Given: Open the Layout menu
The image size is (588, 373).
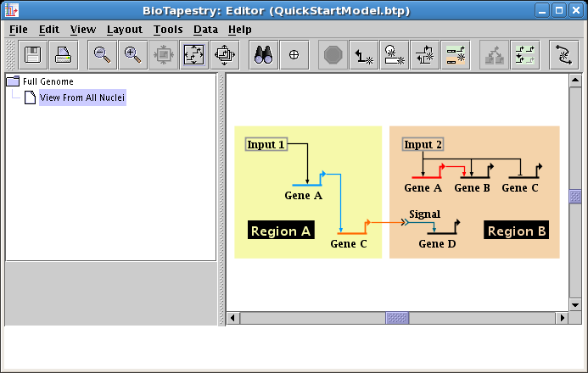Looking at the screenshot, I should pos(124,29).
